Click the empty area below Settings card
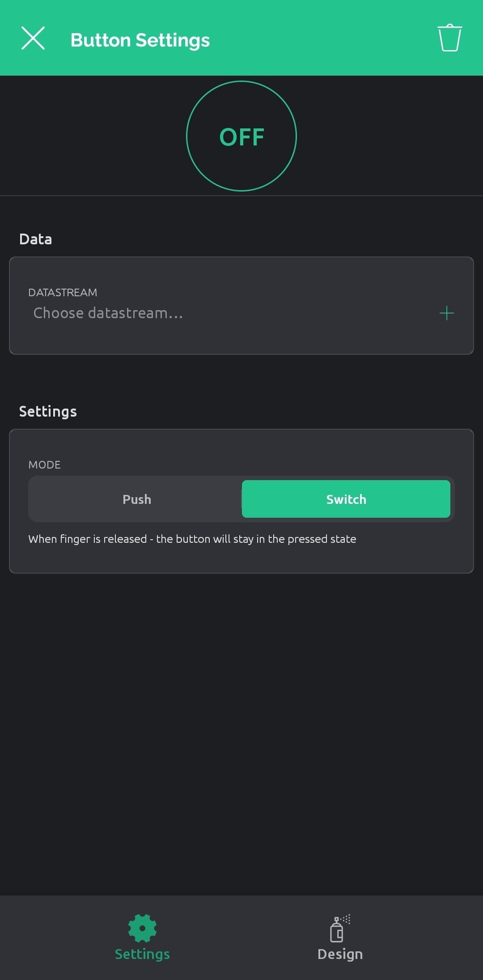 pos(241,734)
